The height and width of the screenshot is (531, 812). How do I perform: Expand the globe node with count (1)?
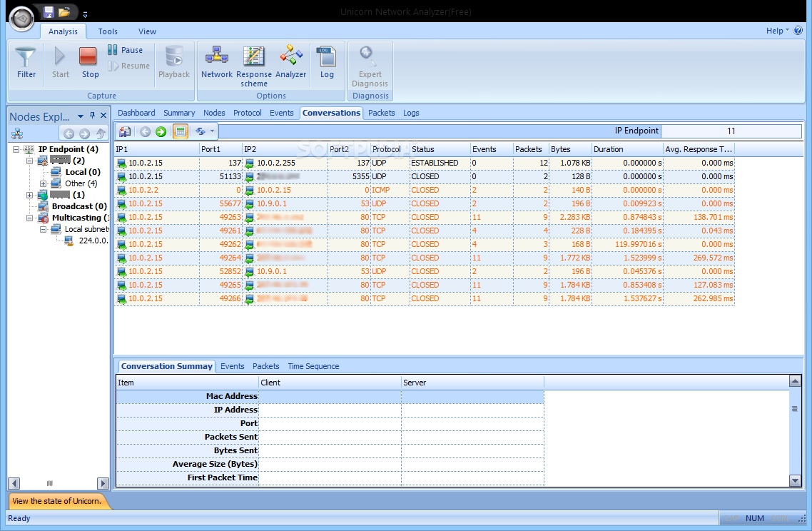tap(29, 195)
